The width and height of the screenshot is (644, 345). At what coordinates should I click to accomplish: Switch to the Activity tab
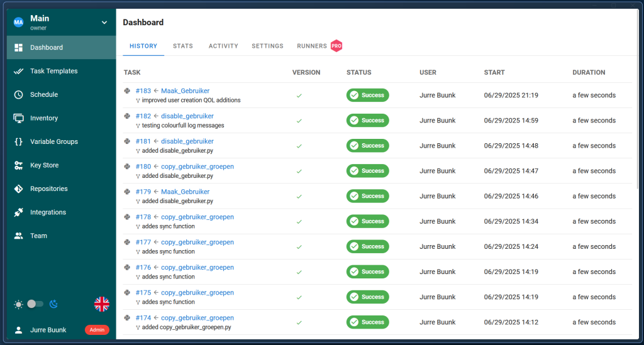point(223,46)
